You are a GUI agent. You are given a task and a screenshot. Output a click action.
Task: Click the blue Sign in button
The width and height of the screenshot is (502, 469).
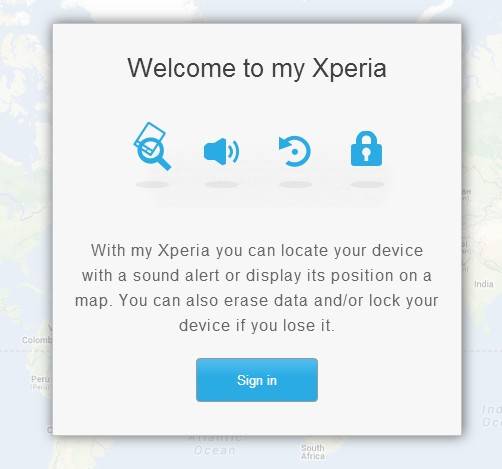tap(257, 380)
